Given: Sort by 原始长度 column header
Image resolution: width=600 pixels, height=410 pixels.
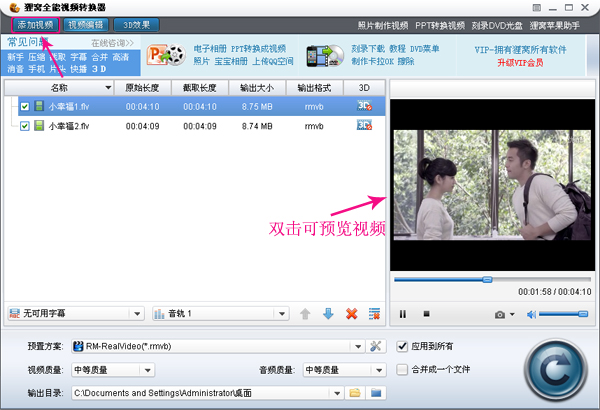Looking at the screenshot, I should [142, 88].
